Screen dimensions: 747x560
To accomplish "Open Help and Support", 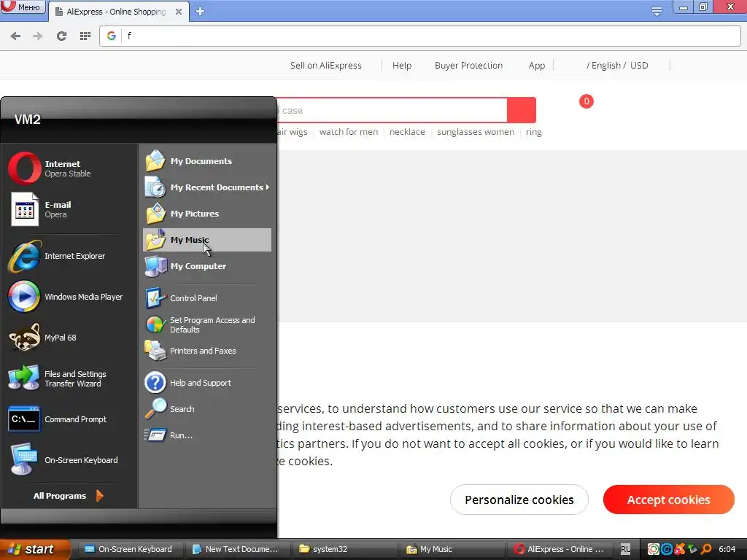I will click(206, 383).
